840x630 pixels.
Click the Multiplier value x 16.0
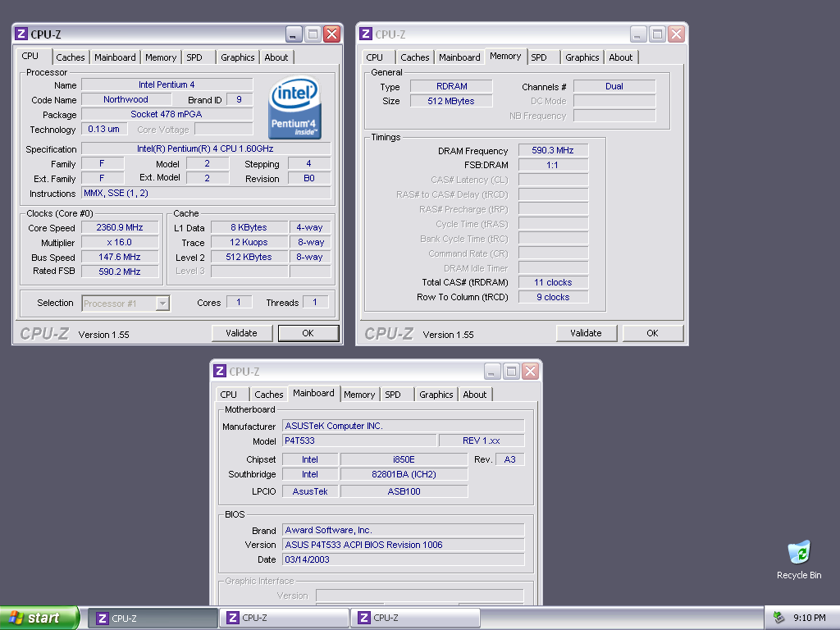tap(120, 242)
